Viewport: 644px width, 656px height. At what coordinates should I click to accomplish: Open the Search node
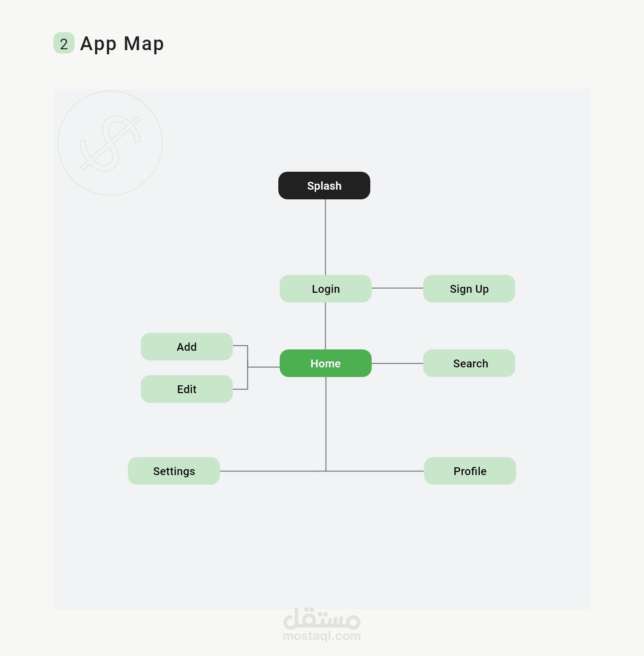(x=469, y=363)
